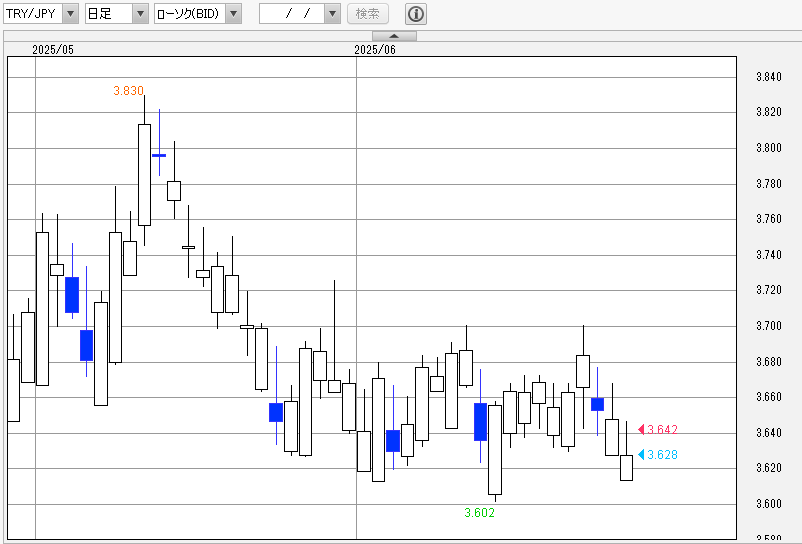Click the 2025/05 date label
This screenshot has width=802, height=544.
tap(53, 50)
